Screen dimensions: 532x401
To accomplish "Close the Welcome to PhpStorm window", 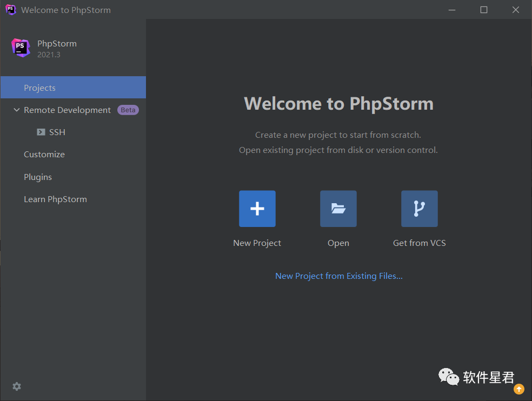I will coord(516,10).
